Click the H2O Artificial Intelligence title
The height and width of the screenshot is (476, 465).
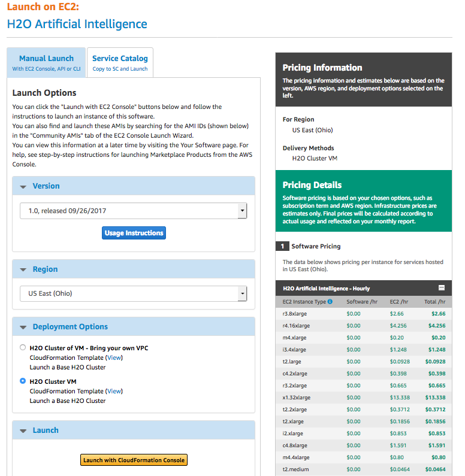point(77,24)
